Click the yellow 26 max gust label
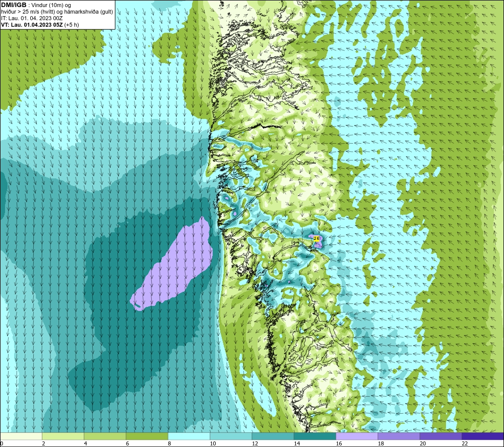 coord(317,238)
